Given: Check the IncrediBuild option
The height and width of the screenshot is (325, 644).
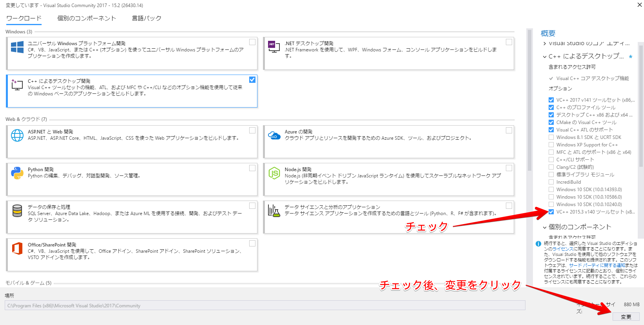Looking at the screenshot, I should pos(551,182).
